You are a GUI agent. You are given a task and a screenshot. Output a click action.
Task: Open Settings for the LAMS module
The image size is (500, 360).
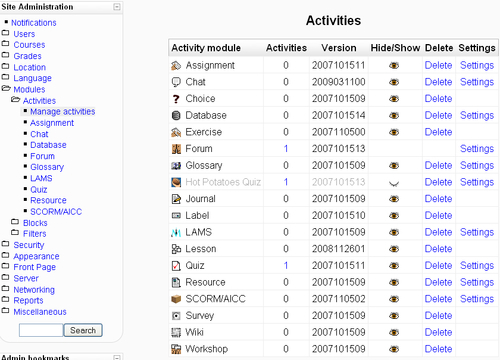pos(477,232)
